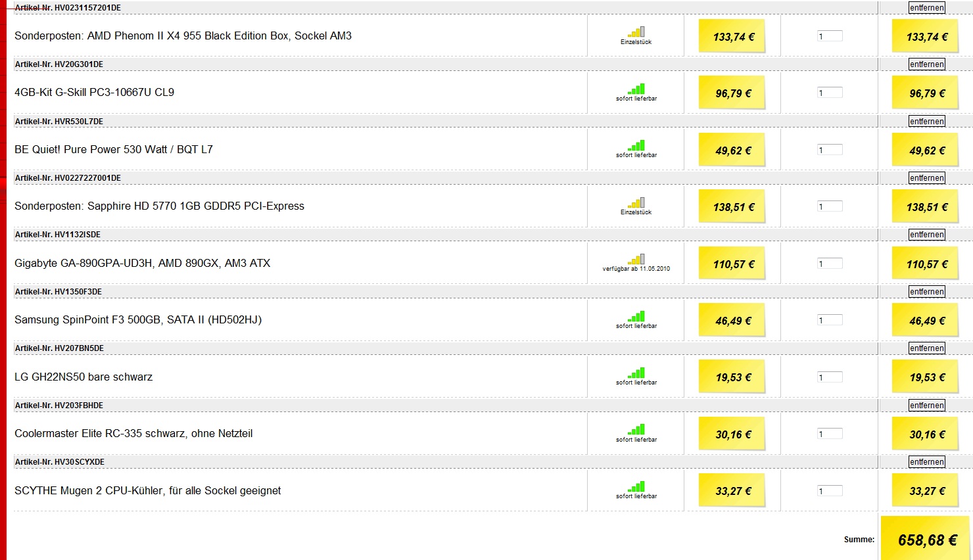The image size is (973, 560).
Task: Click 'Artikel-Nr. HV0227227001DE' label
Action: pos(68,178)
